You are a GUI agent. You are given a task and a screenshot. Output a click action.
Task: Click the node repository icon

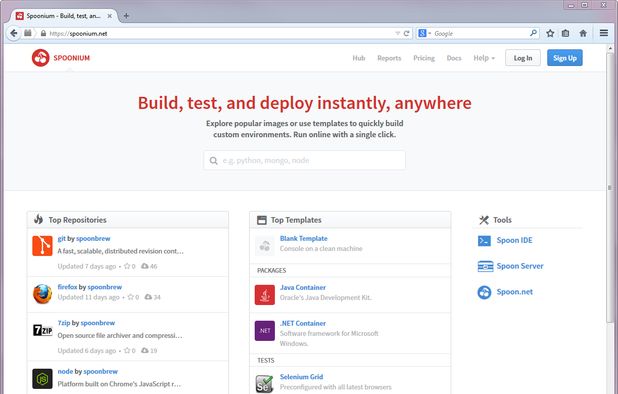click(42, 379)
